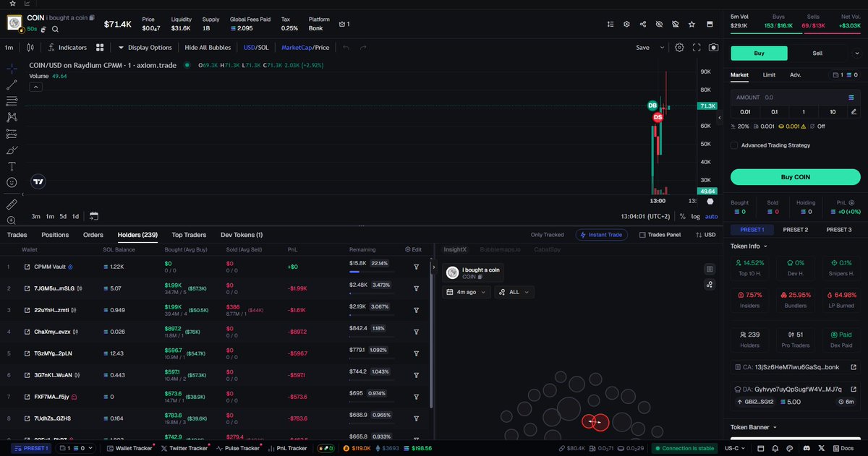Copy the token name next to 'i bought a coin'
868x456 pixels.
point(92,17)
